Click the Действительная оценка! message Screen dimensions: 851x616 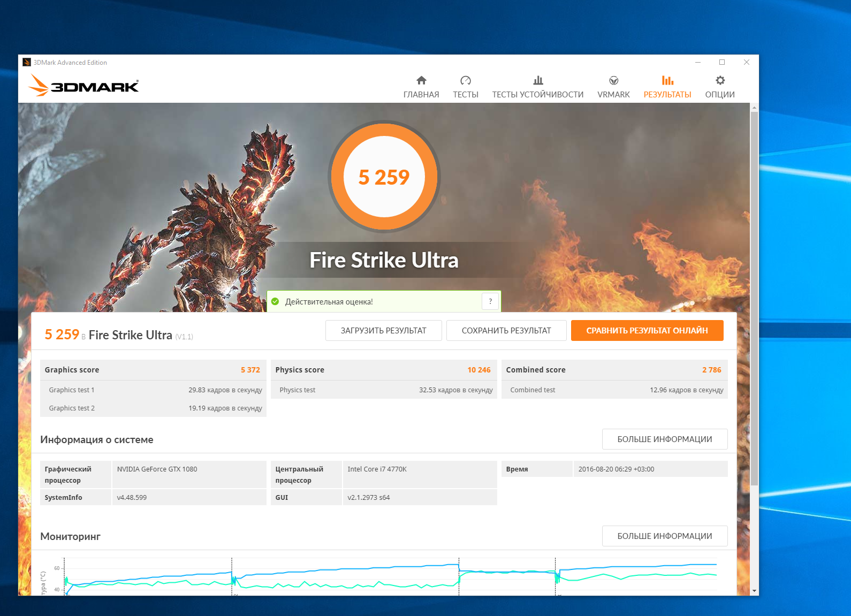pos(329,302)
